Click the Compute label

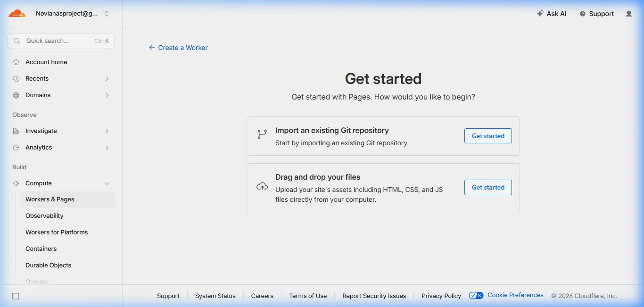pos(39,183)
